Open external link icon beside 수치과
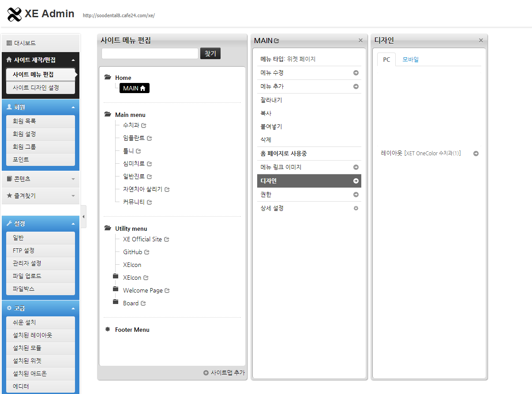Image resolution: width=532 pixels, height=394 pixels. tap(143, 125)
